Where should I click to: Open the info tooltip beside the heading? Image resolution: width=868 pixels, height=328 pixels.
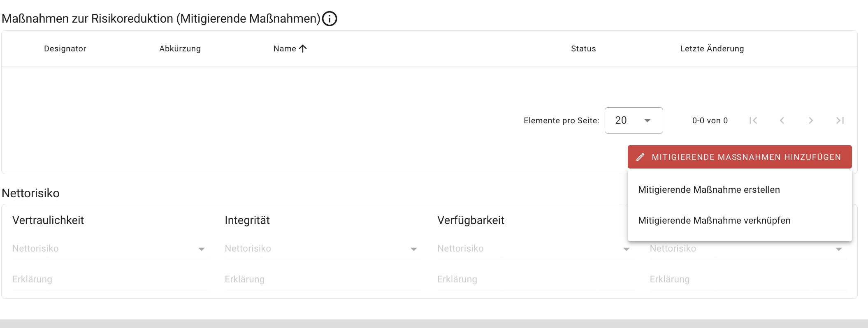[330, 18]
